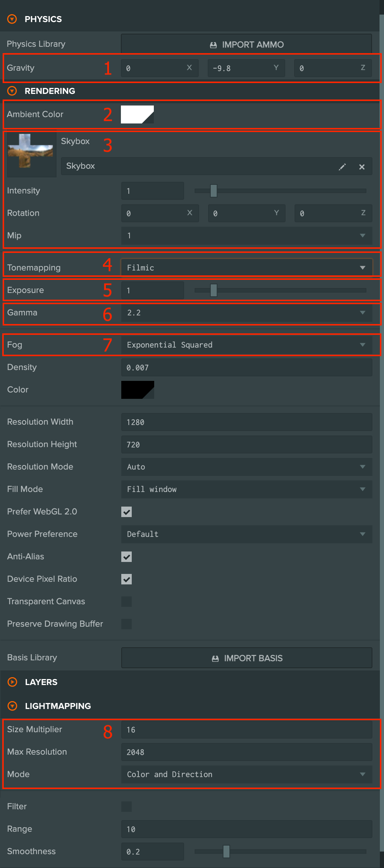Open the Fog type dropdown
384x868 pixels.
coord(247,345)
